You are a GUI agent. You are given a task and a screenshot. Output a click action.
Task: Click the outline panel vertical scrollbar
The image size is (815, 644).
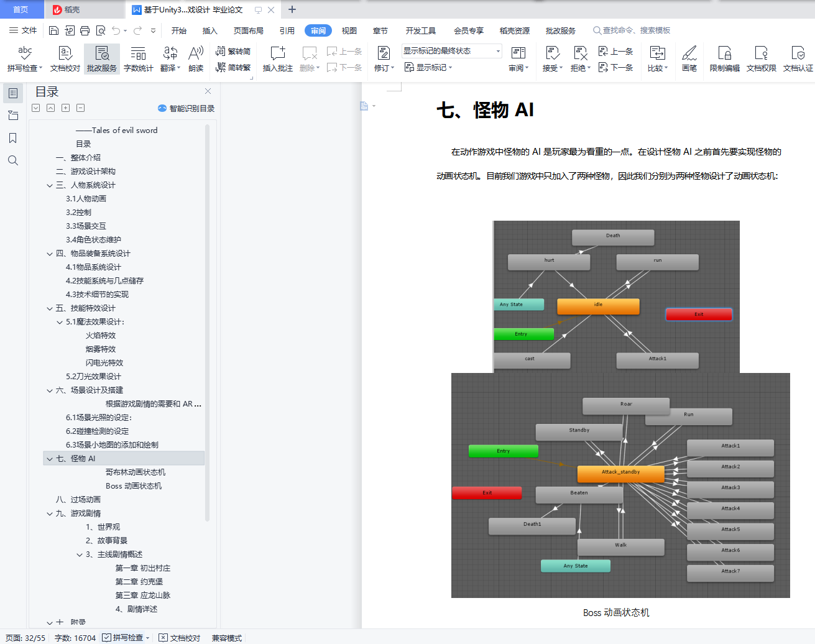(x=207, y=323)
